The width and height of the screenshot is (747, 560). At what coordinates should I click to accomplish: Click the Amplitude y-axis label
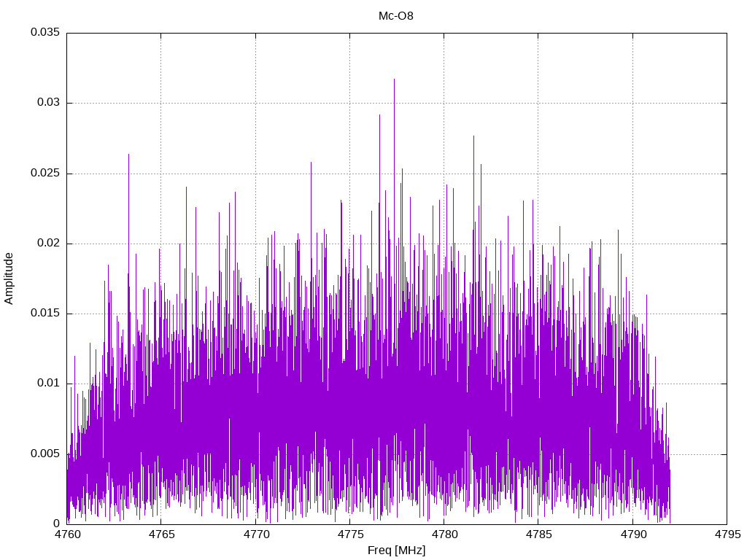click(x=9, y=279)
